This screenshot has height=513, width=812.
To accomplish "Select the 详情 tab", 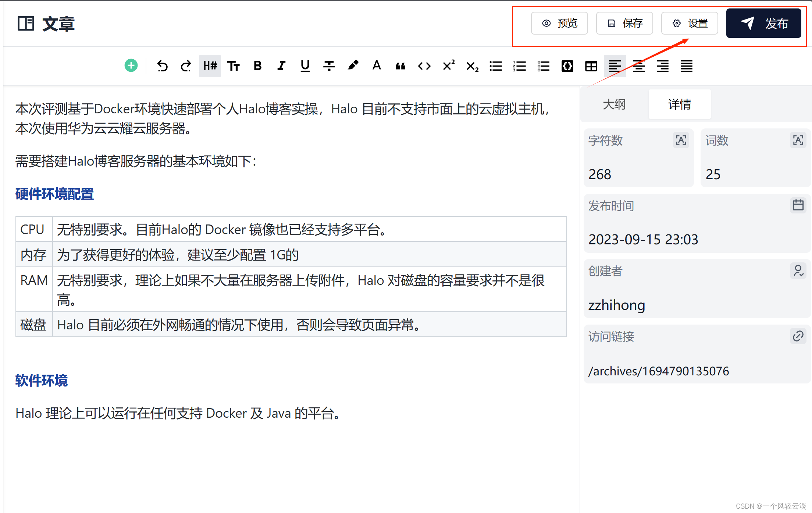I will (x=679, y=105).
